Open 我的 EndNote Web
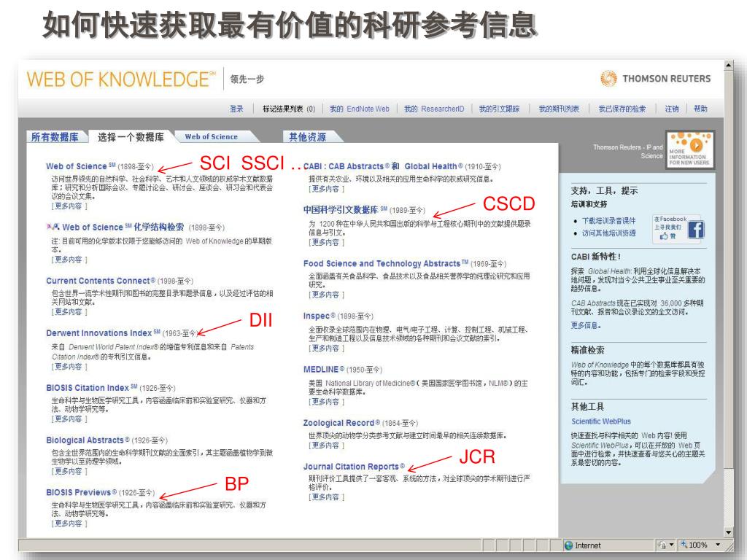The image size is (747, 560). (359, 109)
